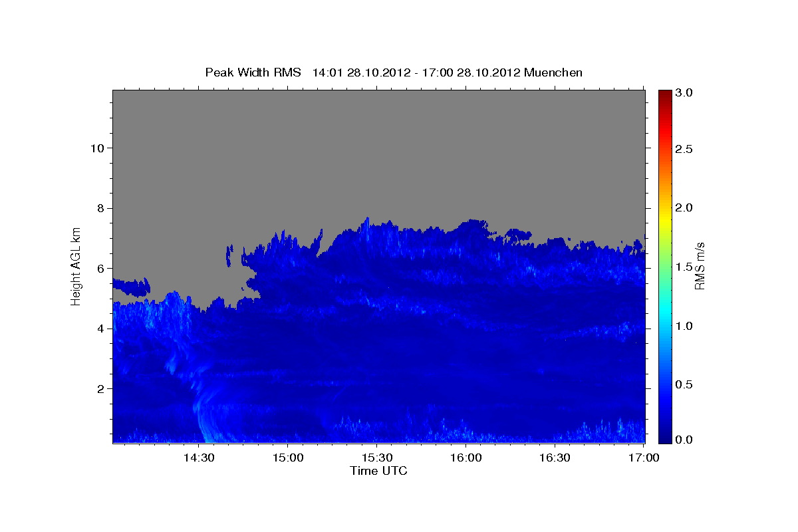798x532 pixels.
Task: Click the colorbar value 1.0
Action: click(x=684, y=326)
